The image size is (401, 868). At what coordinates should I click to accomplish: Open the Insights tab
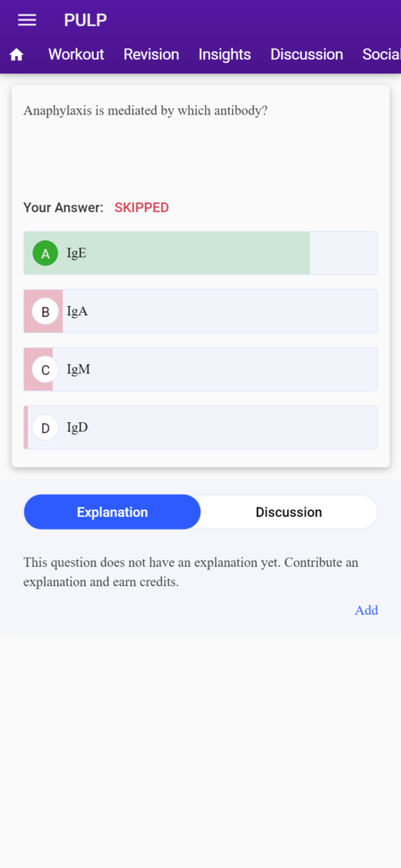(225, 54)
